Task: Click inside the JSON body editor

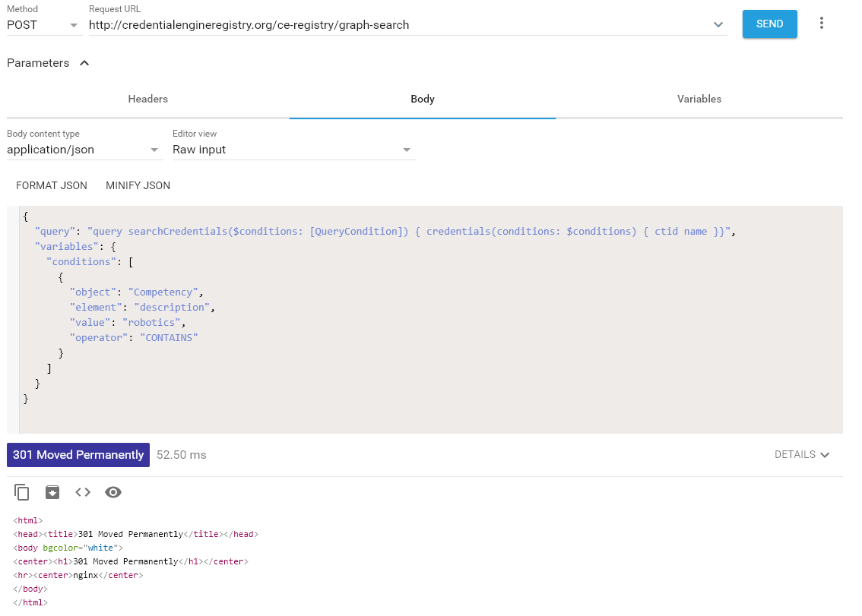Action: pyautogui.click(x=430, y=319)
